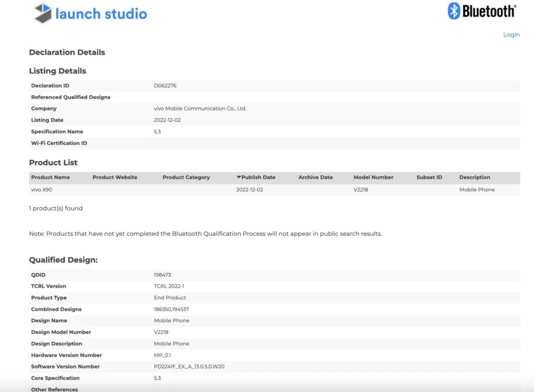
Task: Click the Product Name column header
Action: 50,177
